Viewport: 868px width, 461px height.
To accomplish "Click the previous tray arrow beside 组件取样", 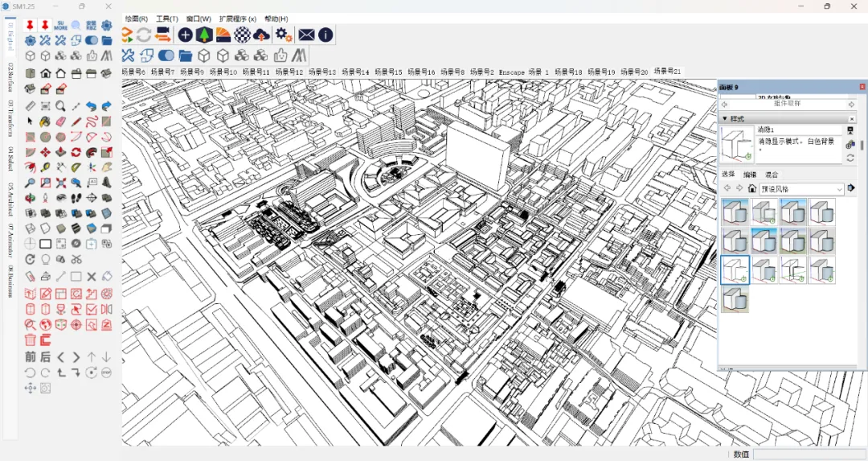I will click(725, 104).
